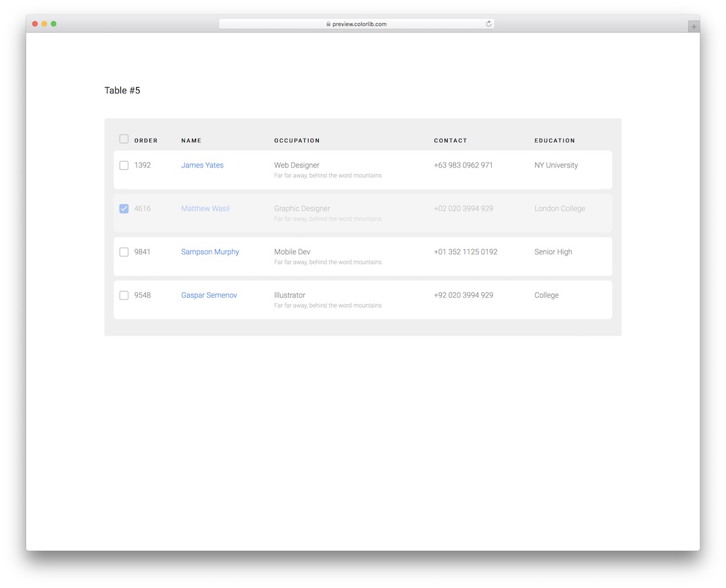Click the reload page icon in address bar

(488, 24)
